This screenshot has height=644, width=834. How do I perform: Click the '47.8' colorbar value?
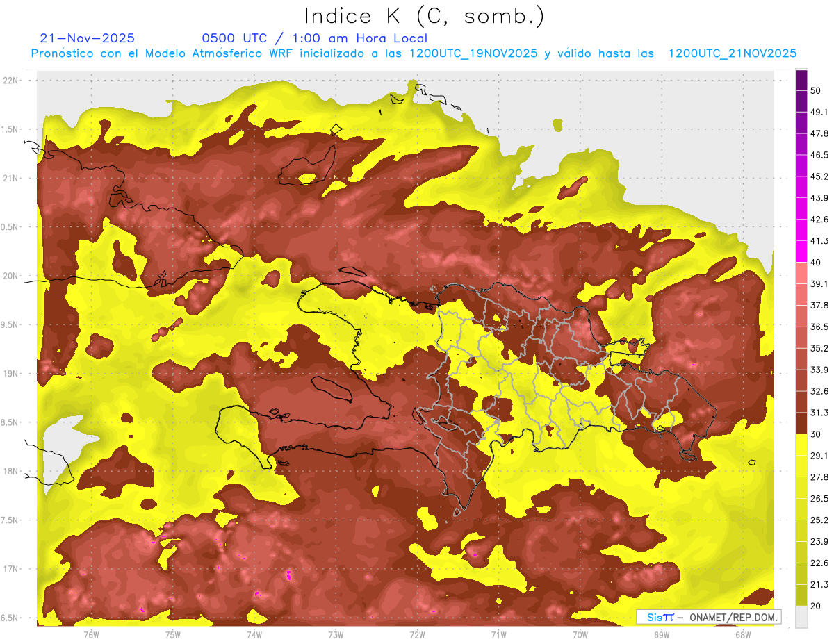pos(819,133)
